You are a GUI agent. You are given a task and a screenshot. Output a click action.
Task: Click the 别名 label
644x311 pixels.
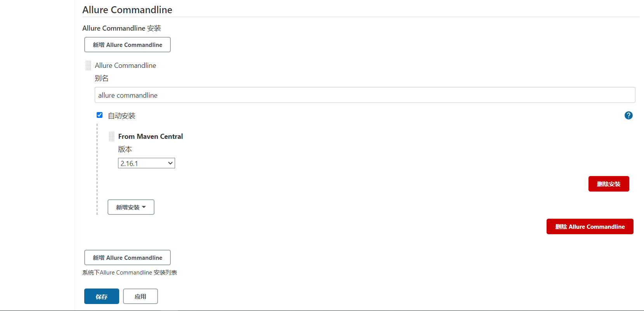click(x=102, y=78)
